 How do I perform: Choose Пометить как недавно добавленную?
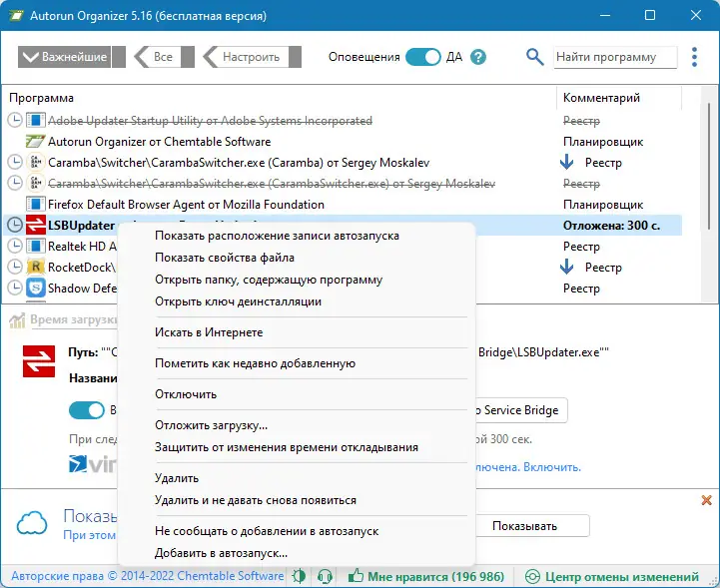[x=297, y=363]
